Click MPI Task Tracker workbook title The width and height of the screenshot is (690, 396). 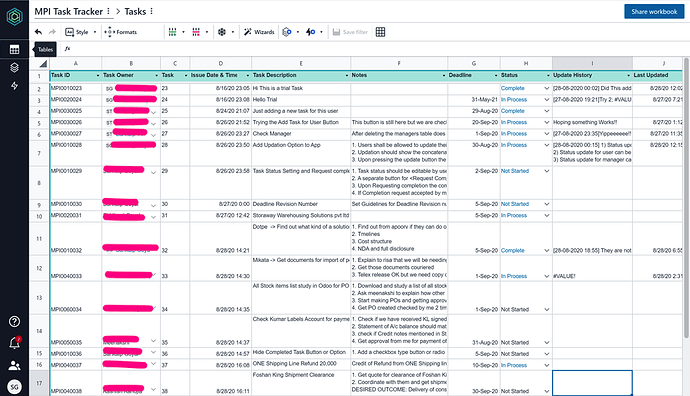click(x=69, y=11)
